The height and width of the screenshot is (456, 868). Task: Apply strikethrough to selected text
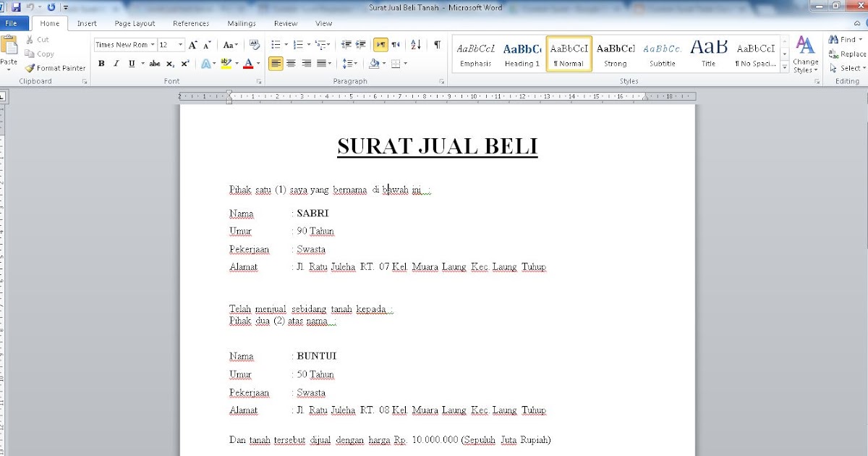[x=155, y=64]
